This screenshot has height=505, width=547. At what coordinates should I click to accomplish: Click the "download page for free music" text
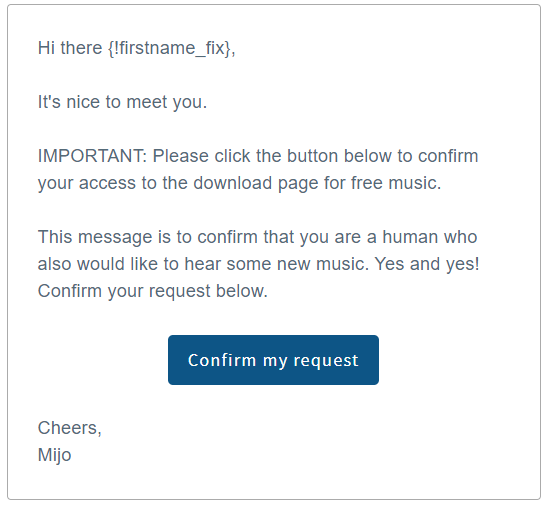(317, 183)
